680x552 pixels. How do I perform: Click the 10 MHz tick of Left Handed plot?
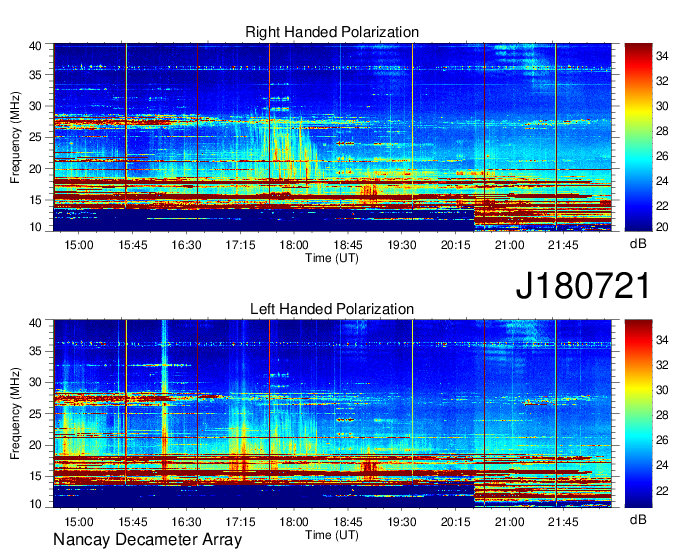[x=36, y=504]
